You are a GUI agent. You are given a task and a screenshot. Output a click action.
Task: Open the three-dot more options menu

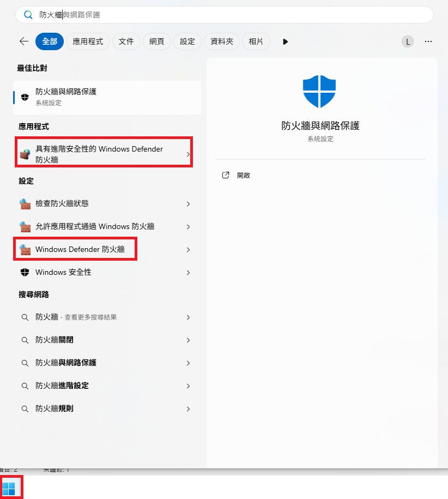point(428,41)
